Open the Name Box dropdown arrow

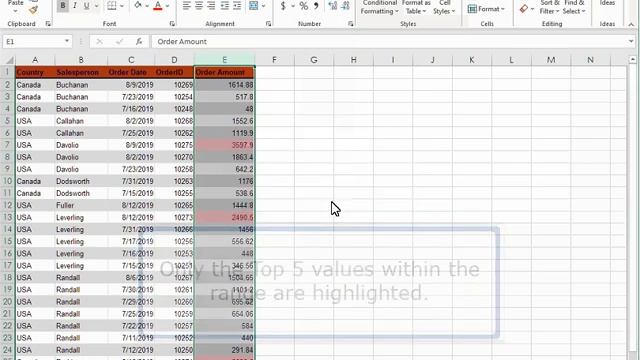[67, 42]
